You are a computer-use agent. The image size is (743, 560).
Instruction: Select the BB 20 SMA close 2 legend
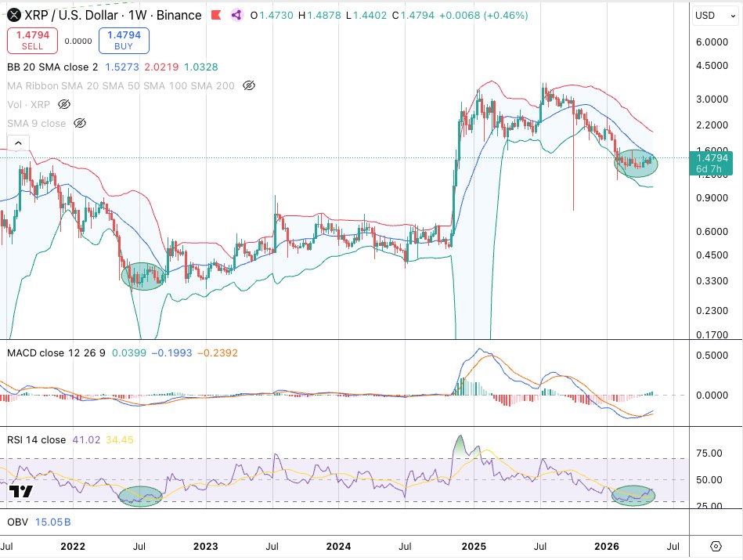[52, 67]
